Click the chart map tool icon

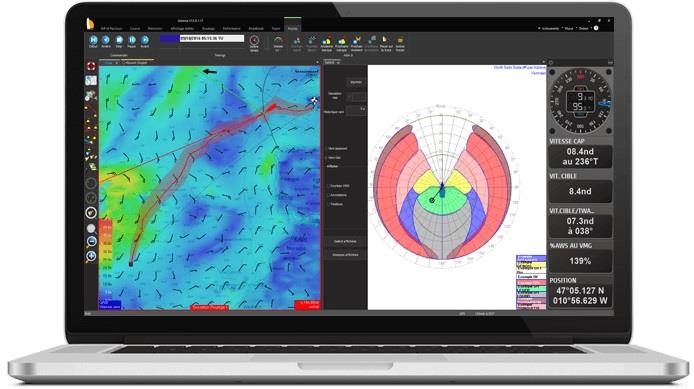pyautogui.click(x=91, y=81)
